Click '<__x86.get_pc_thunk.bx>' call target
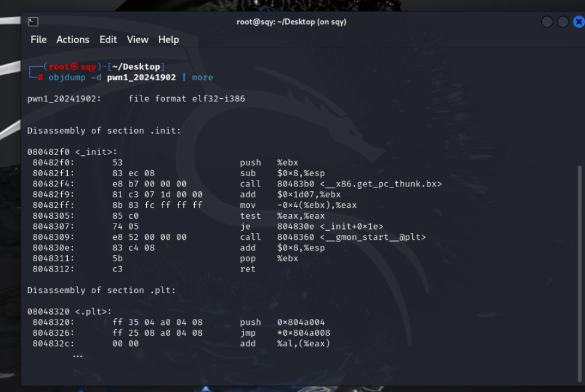This screenshot has width=585, height=392. (x=381, y=184)
